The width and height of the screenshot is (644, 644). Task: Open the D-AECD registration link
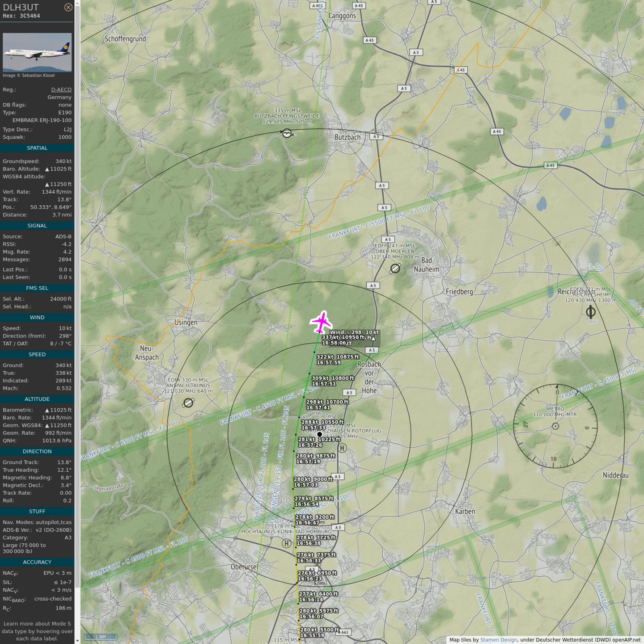(61, 89)
